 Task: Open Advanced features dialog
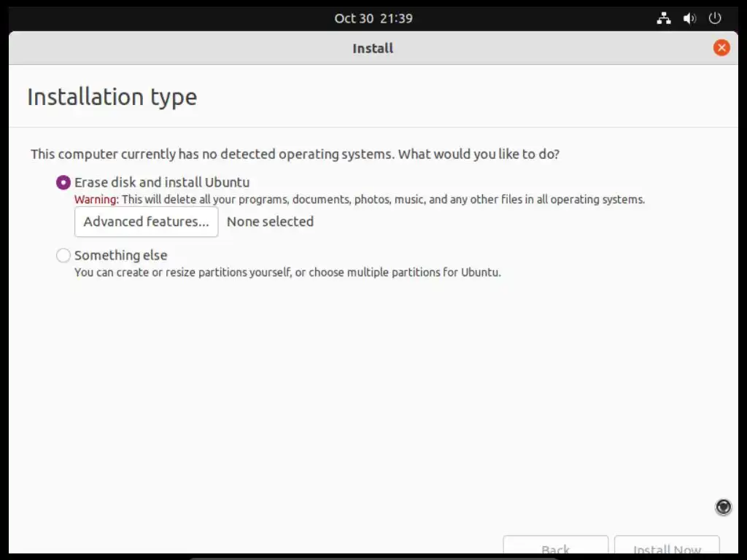[x=146, y=222]
